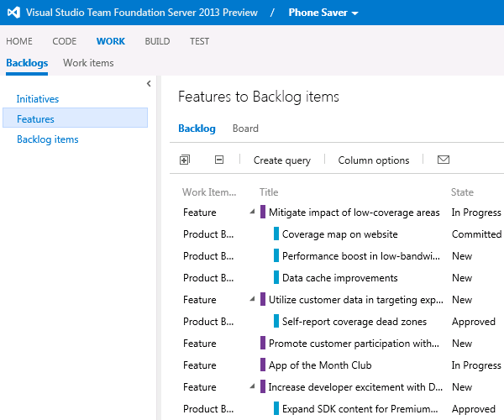The width and height of the screenshot is (504, 420).
Task: Click the collapse all minus icon
Action: pos(219,160)
